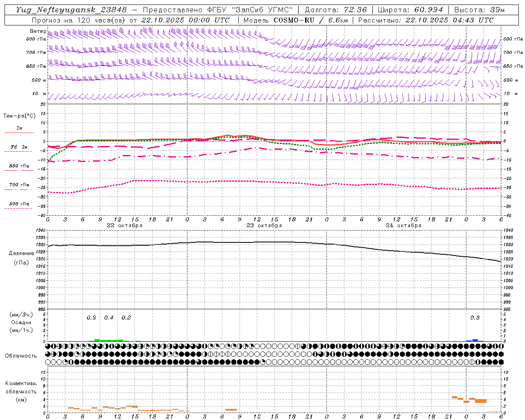The height and width of the screenshot is (420, 525).
Task: Select the Тем-ра(°C) axis label
Action: pyautogui.click(x=19, y=116)
